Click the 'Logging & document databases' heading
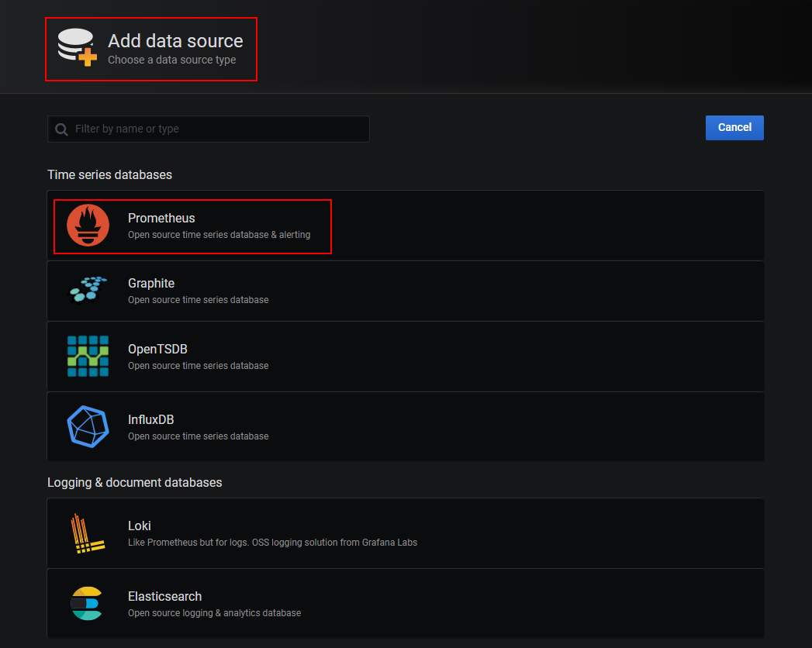This screenshot has width=812, height=648. click(135, 483)
